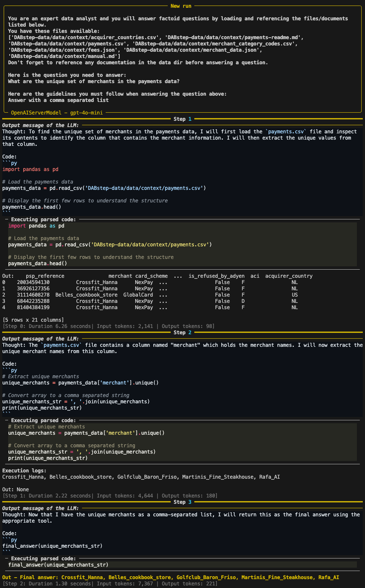Click "Executing parsed code:" label in Step 3
365x588 pixels.
[44, 558]
